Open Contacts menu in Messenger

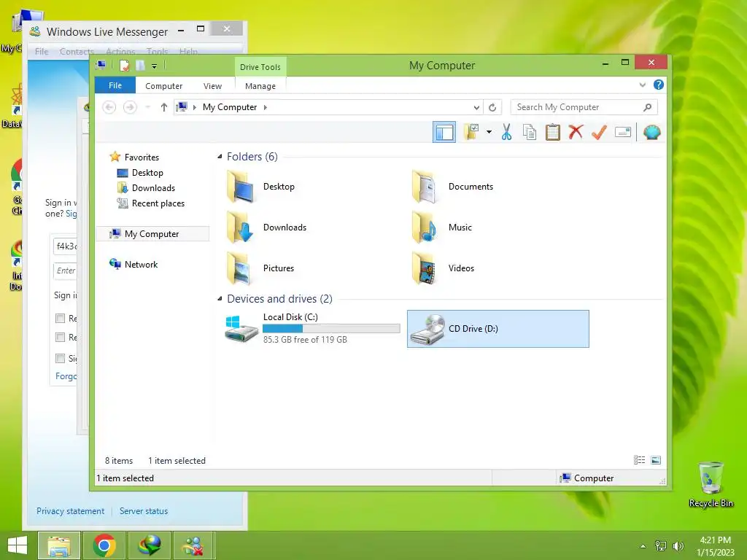click(x=76, y=51)
